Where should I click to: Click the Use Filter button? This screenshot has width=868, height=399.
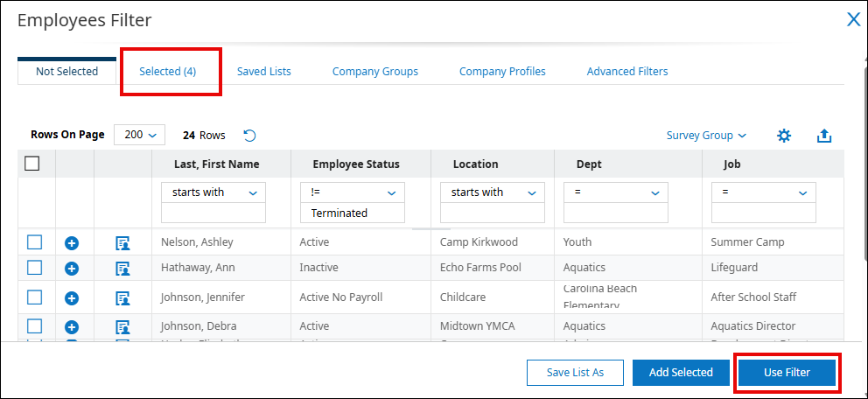[x=787, y=373]
